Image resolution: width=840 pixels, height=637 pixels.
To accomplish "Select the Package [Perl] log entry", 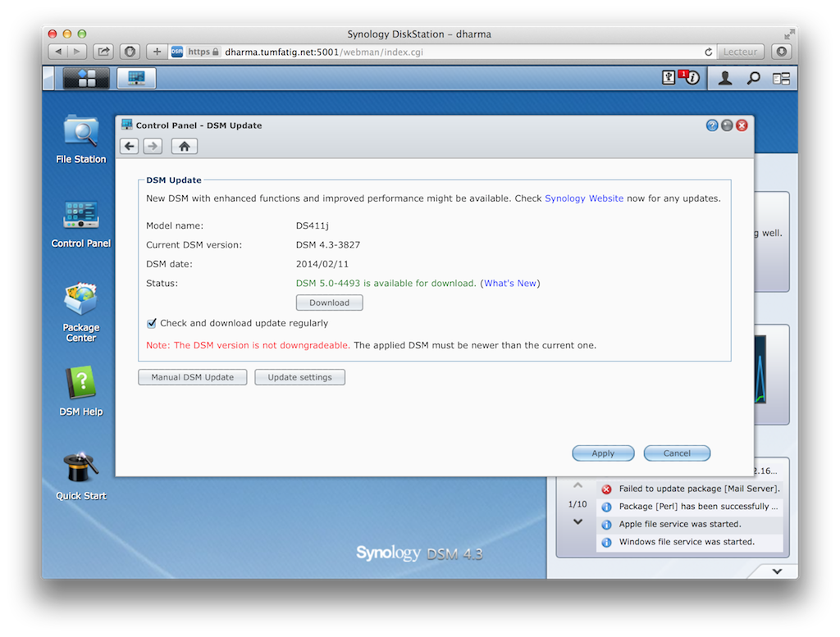I will (x=690, y=507).
